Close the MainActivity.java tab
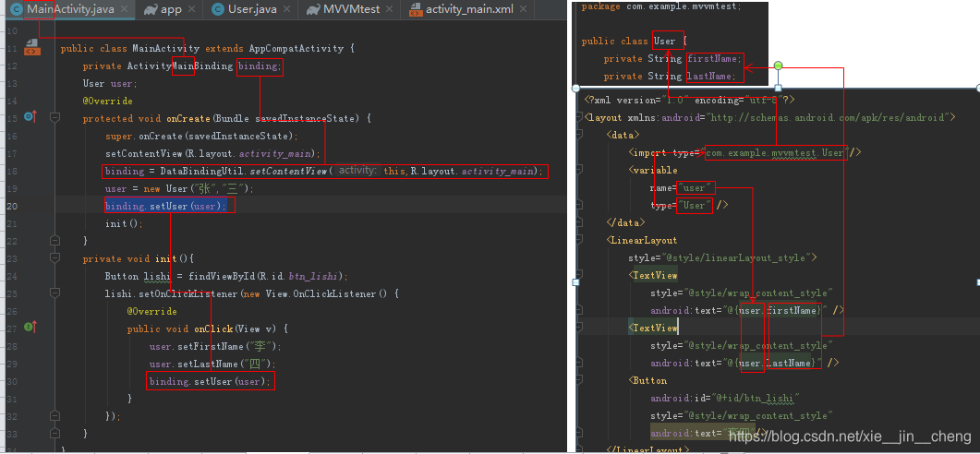Viewport: 980px width, 454px height. point(125,10)
